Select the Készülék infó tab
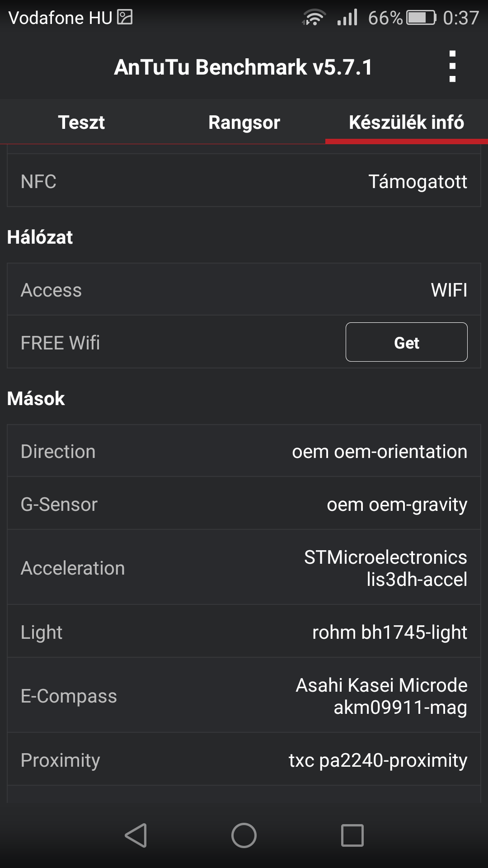Viewport: 488px width, 868px height. coord(406,123)
